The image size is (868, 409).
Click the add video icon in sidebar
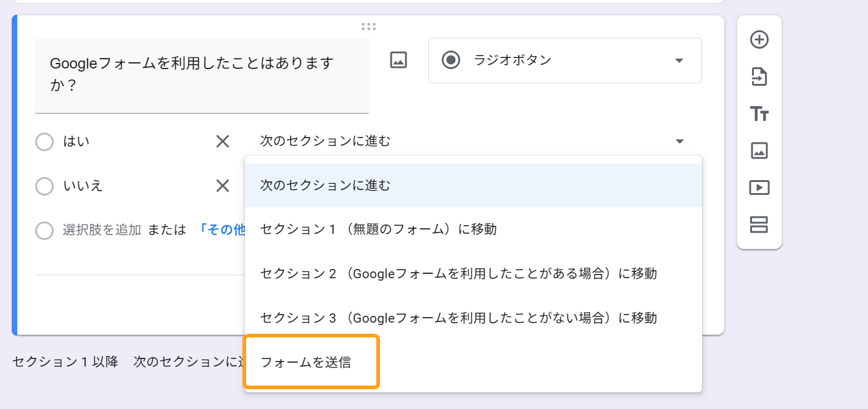tap(759, 188)
